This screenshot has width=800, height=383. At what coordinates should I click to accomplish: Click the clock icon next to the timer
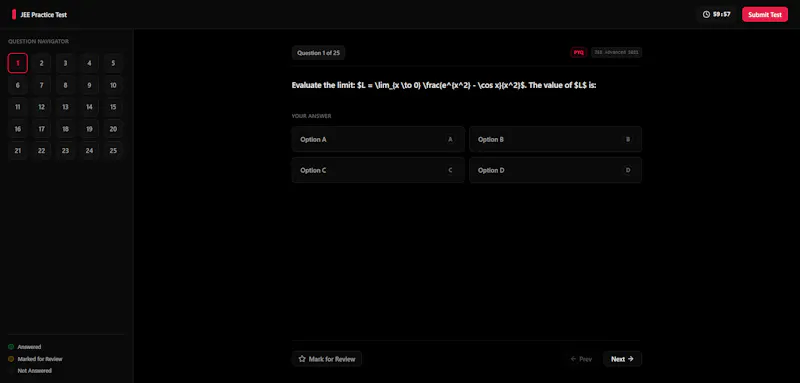point(706,14)
